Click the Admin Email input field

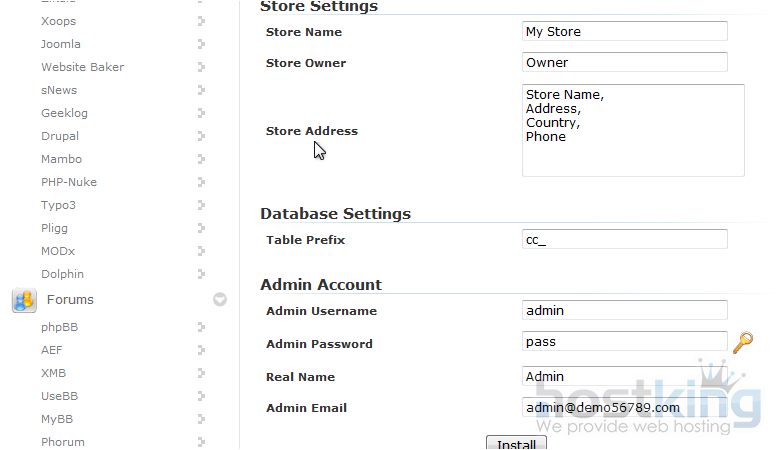point(624,408)
